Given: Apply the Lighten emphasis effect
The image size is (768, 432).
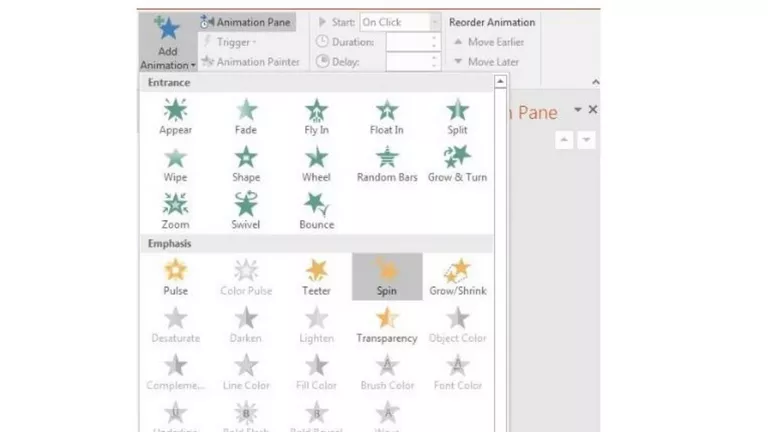Looking at the screenshot, I should tap(316, 324).
